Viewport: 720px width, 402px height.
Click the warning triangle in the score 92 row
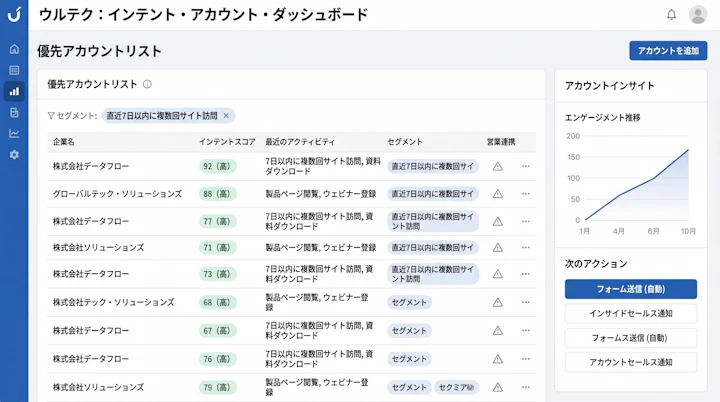pos(498,166)
